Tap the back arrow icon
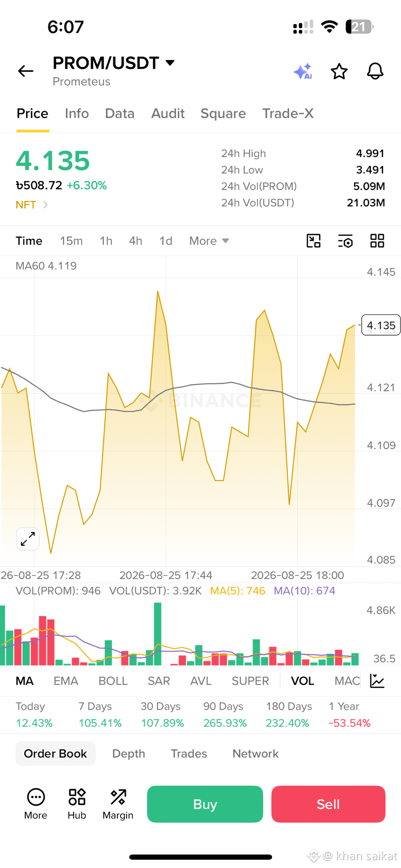This screenshot has height=868, width=401. coord(26,71)
